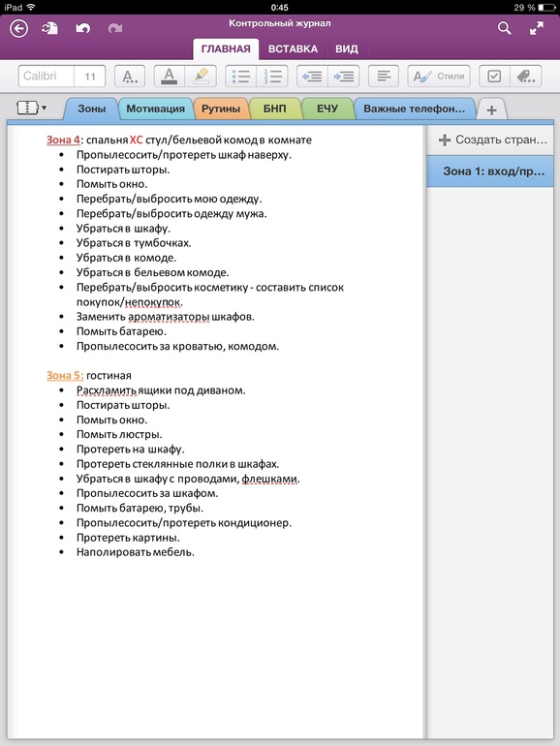Tap the back arrow icon
This screenshot has width=560, height=746.
[19, 28]
